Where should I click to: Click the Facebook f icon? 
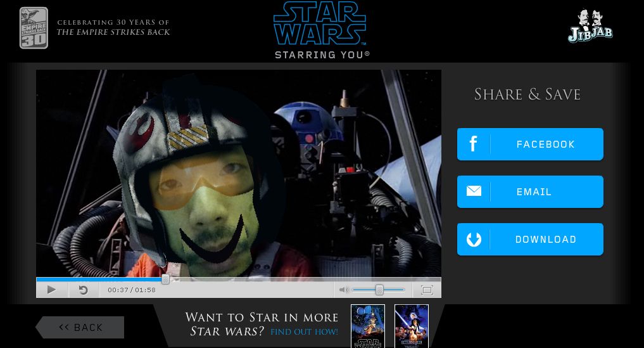coord(473,144)
